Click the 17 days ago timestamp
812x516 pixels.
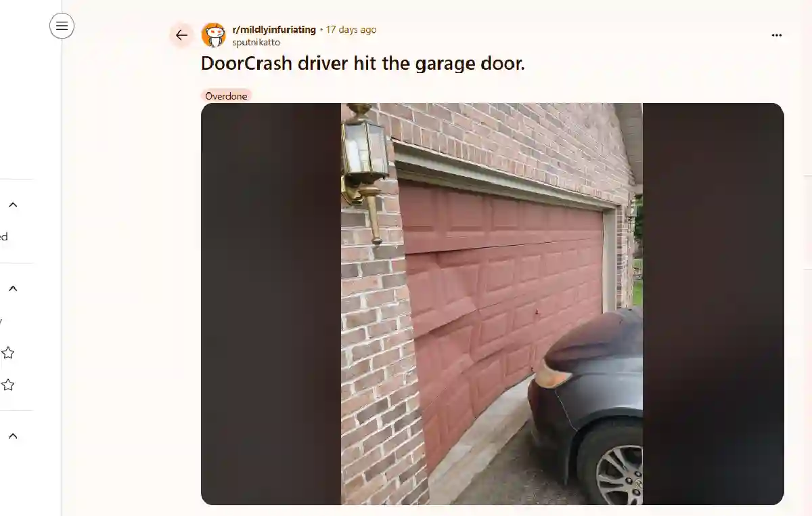[351, 30]
